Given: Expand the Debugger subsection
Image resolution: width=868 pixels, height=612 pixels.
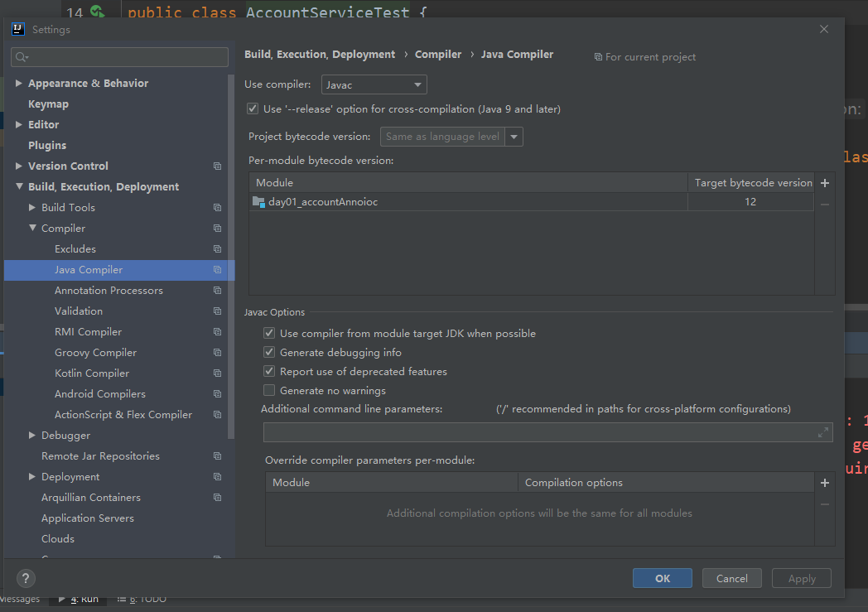Looking at the screenshot, I should (32, 436).
